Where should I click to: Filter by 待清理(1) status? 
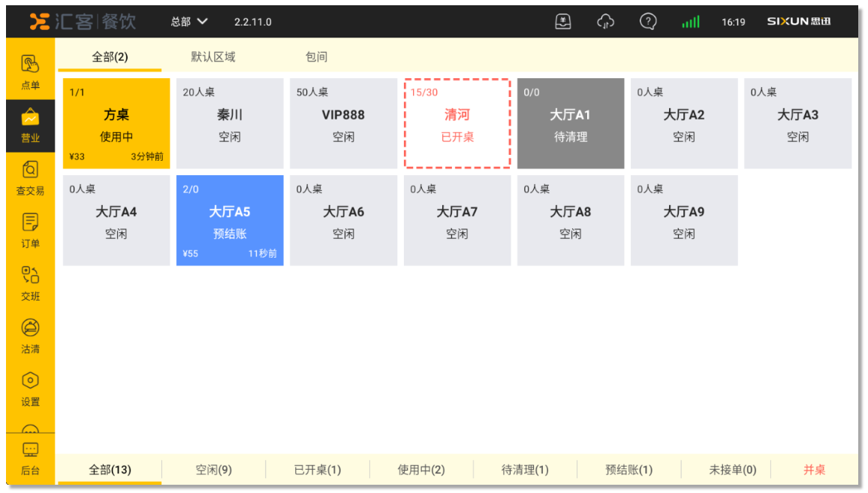tap(525, 470)
